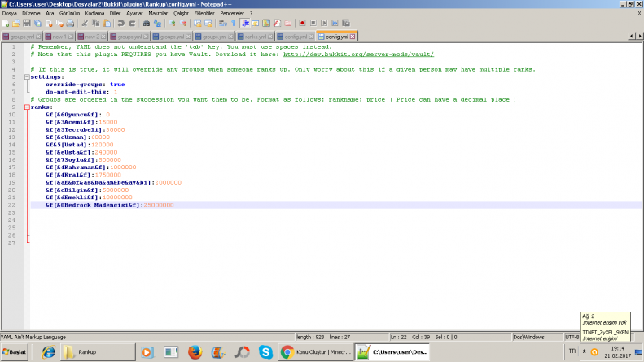Open a file using the folder icon

16,24
